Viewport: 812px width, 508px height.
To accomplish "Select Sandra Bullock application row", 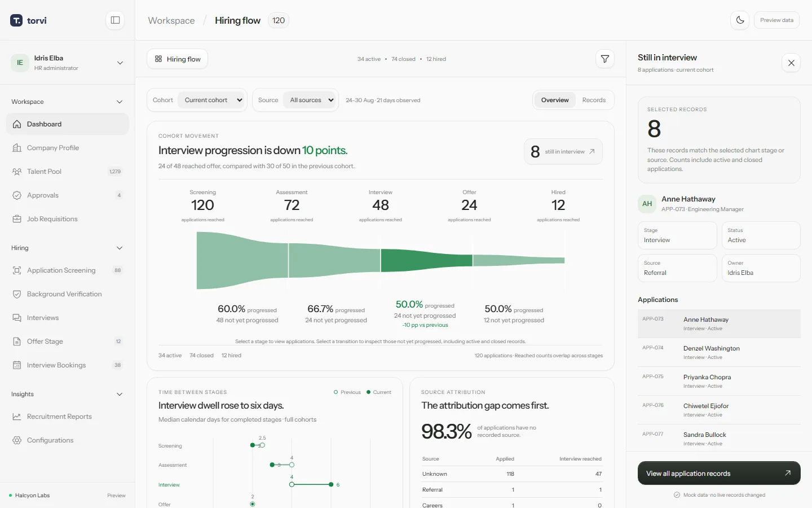I will tap(719, 439).
